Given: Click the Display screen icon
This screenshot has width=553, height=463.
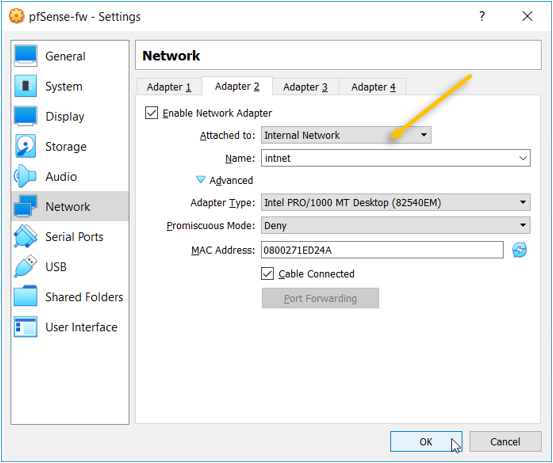Looking at the screenshot, I should pos(25,116).
